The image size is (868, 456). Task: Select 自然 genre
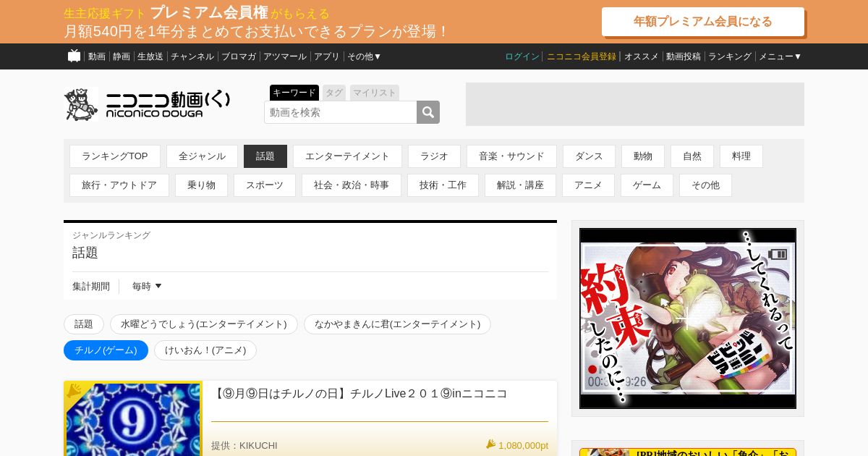coord(692,156)
